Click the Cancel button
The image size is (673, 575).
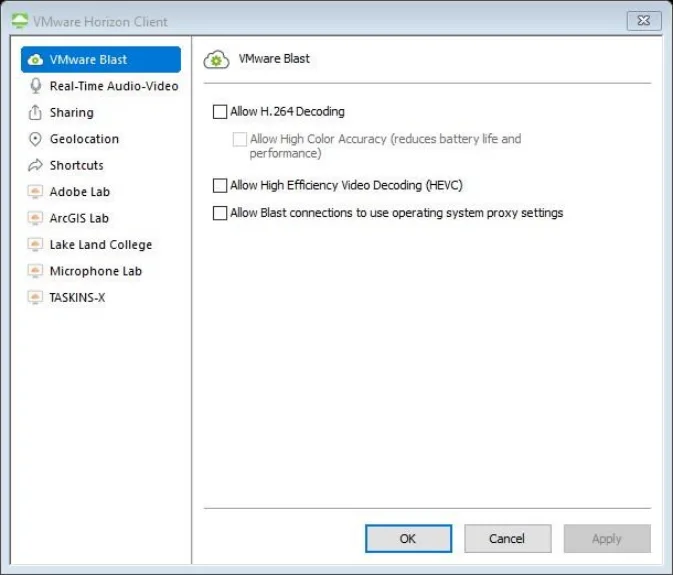tap(507, 539)
